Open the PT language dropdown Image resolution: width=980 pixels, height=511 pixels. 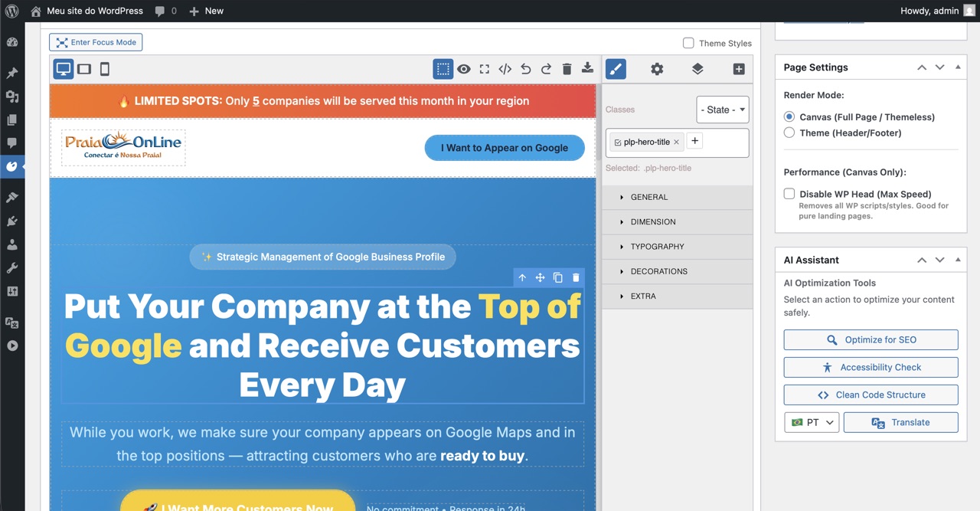[x=812, y=422]
